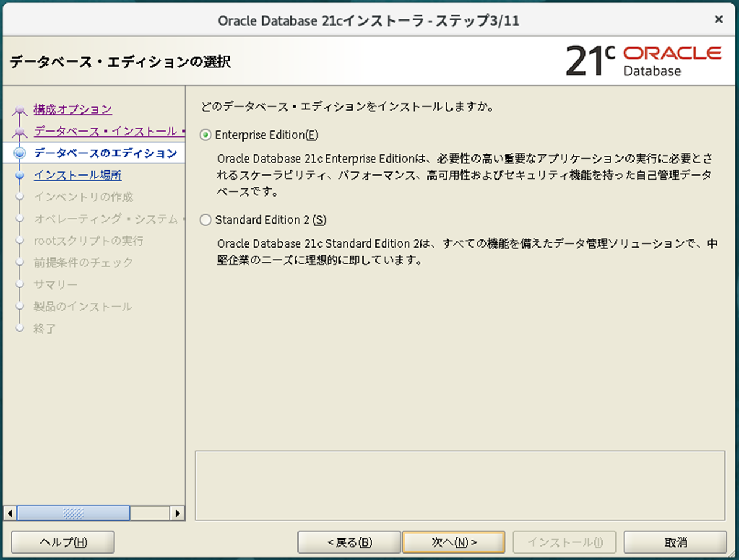739x560 pixels.
Task: Click the 次へ(N) > next button
Action: 454,542
